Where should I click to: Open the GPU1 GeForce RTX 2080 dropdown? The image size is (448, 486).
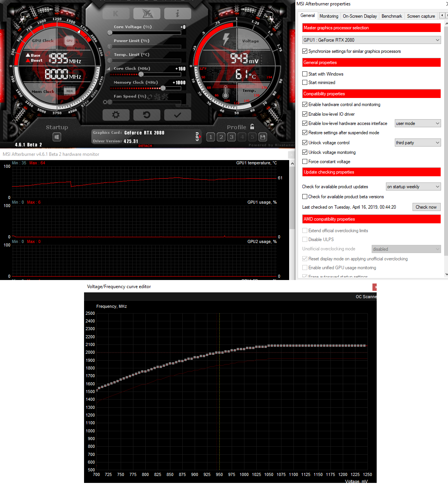click(372, 40)
